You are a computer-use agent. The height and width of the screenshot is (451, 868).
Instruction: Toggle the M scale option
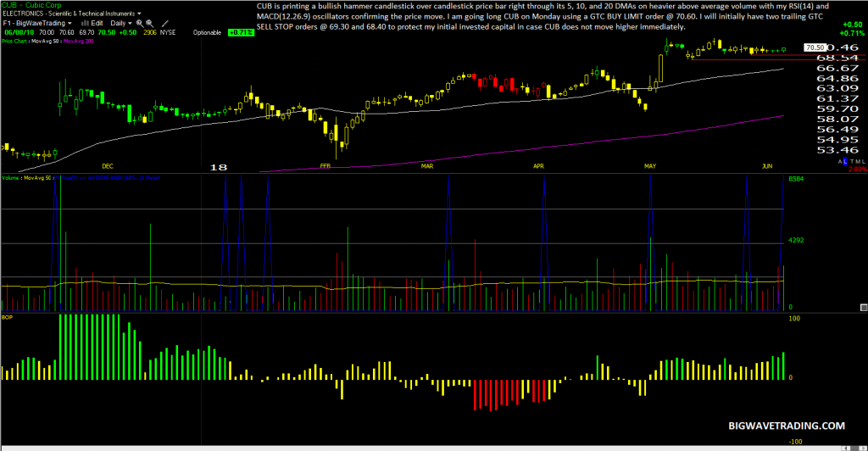point(858,162)
